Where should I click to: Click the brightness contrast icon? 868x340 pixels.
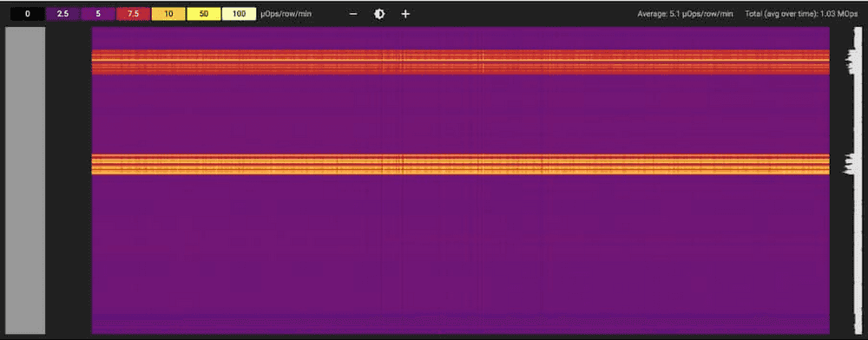pyautogui.click(x=379, y=14)
